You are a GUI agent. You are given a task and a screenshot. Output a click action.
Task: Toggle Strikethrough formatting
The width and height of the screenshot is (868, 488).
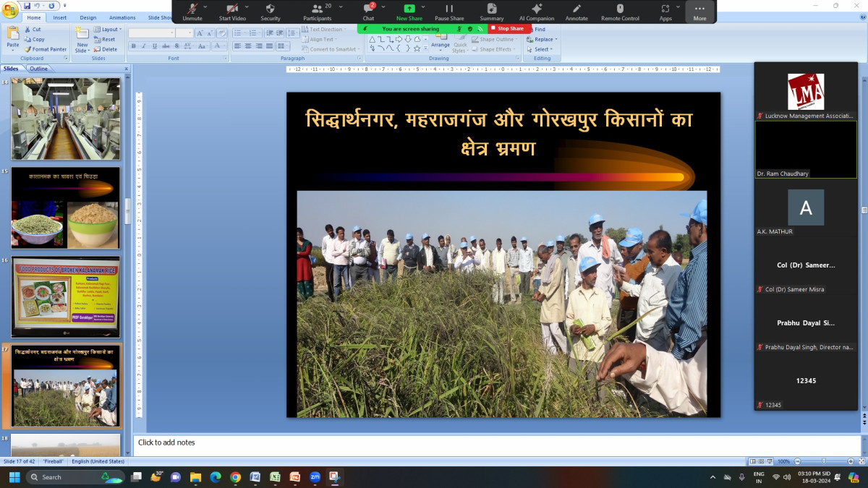[x=165, y=46]
